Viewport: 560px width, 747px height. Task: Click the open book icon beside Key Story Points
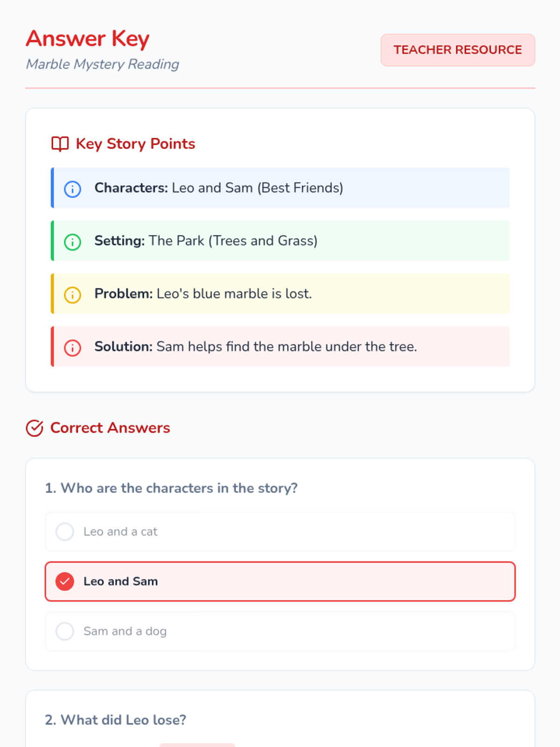(x=60, y=144)
